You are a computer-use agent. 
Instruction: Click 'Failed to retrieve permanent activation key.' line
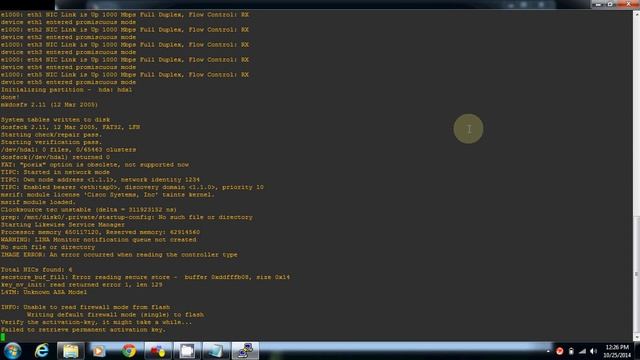point(83,330)
